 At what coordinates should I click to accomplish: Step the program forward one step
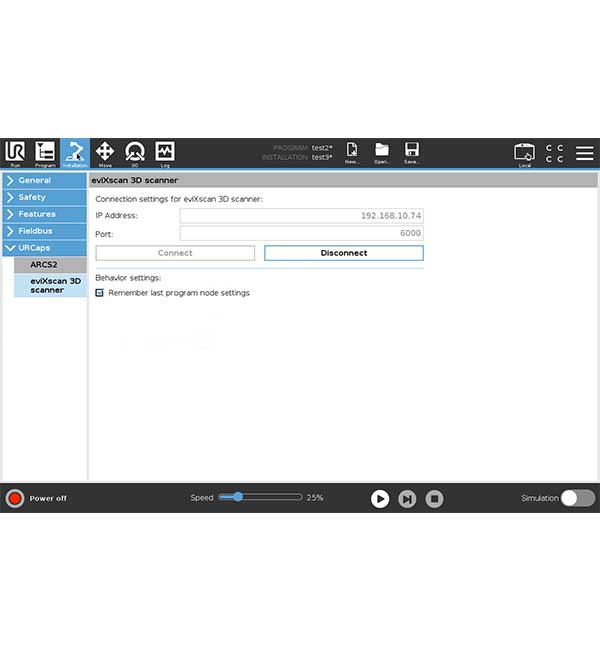coord(407,499)
